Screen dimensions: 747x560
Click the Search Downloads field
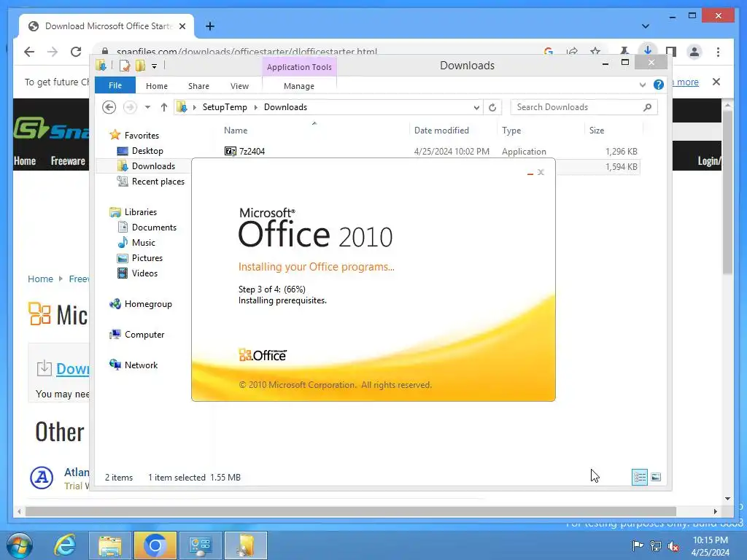coord(584,107)
